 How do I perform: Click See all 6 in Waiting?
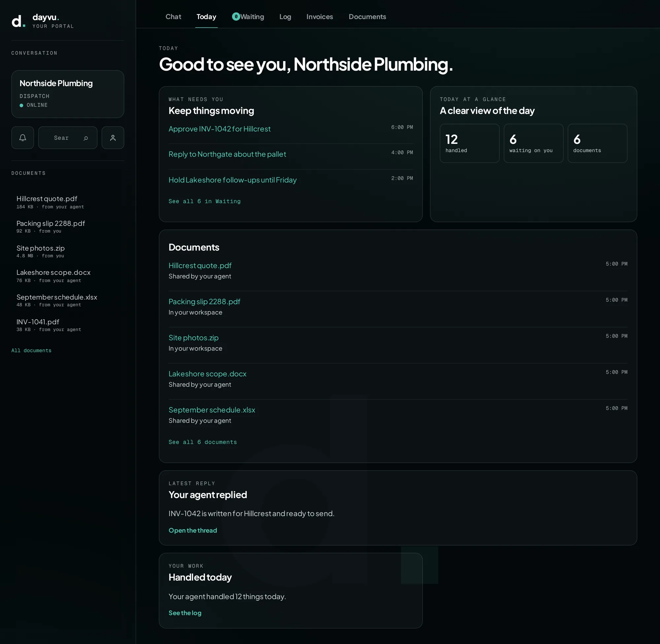tap(205, 201)
